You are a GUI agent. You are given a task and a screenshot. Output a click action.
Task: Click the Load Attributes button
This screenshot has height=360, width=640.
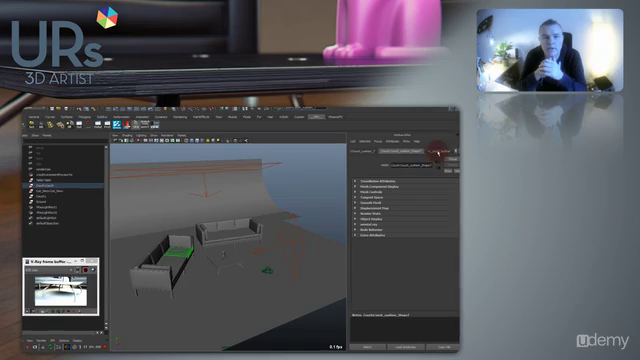[406, 347]
